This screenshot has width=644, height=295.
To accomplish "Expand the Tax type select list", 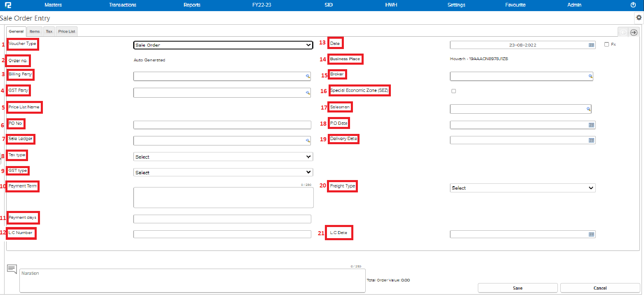I will [223, 157].
